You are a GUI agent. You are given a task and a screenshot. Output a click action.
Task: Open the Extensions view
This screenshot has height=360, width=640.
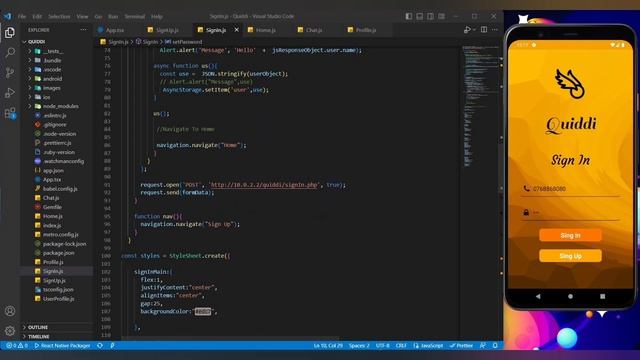click(10, 113)
